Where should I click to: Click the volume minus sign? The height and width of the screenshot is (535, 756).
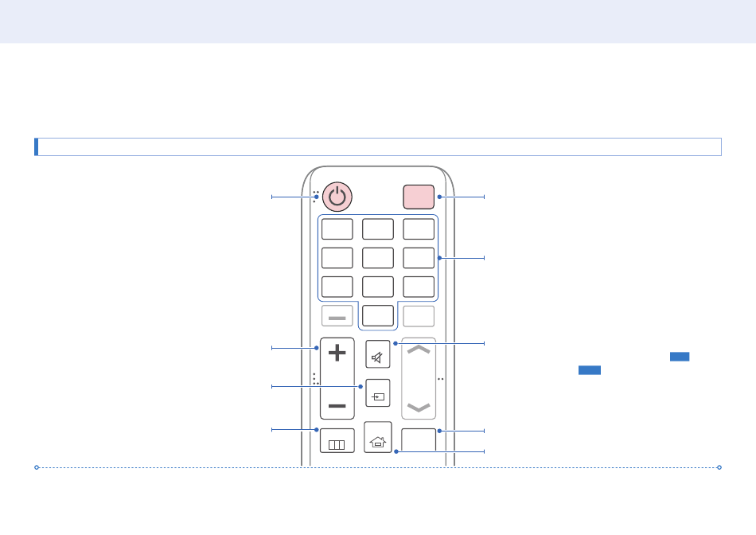337,406
